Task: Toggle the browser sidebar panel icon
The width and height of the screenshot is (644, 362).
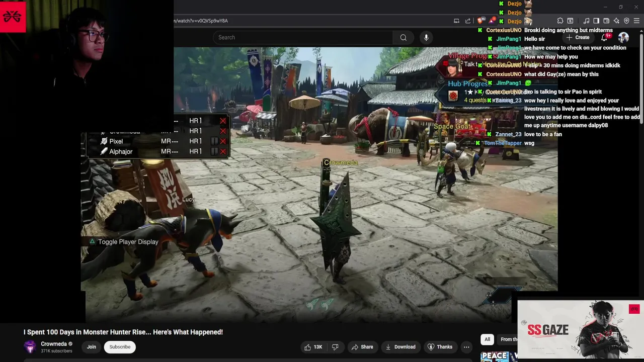Action: pyautogui.click(x=596, y=21)
